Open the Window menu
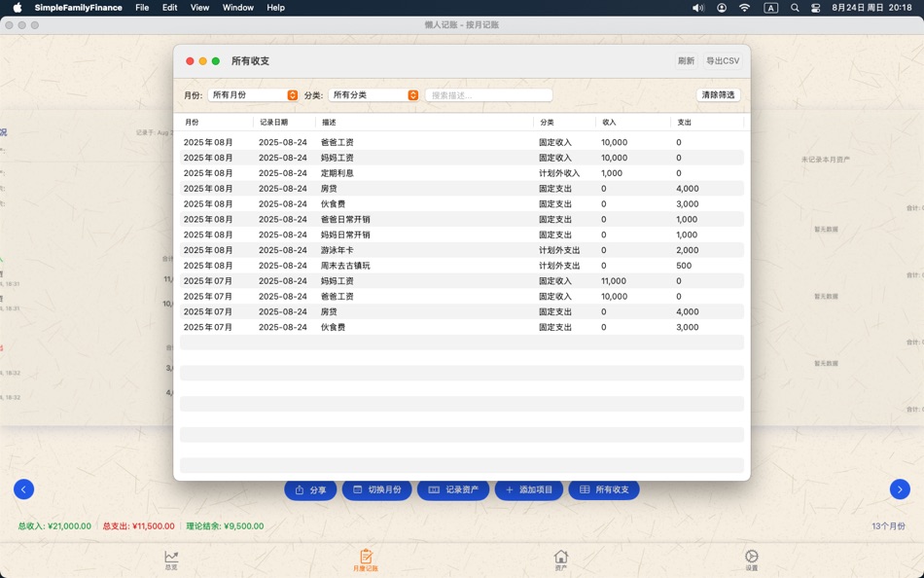 [x=237, y=7]
